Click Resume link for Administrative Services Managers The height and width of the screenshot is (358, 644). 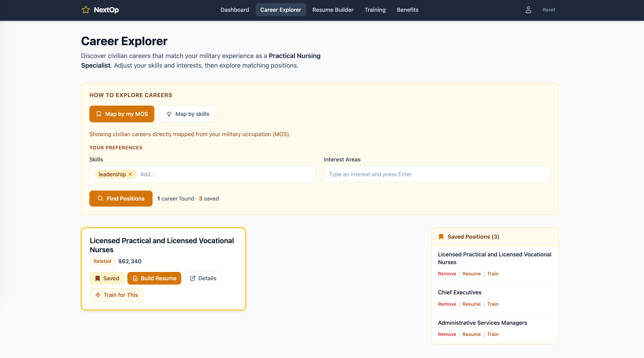(471, 334)
